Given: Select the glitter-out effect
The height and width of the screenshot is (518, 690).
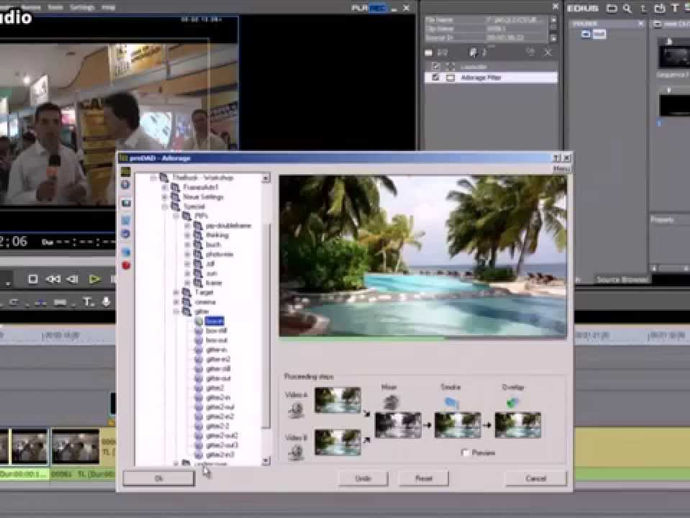Looking at the screenshot, I should click(x=218, y=378).
